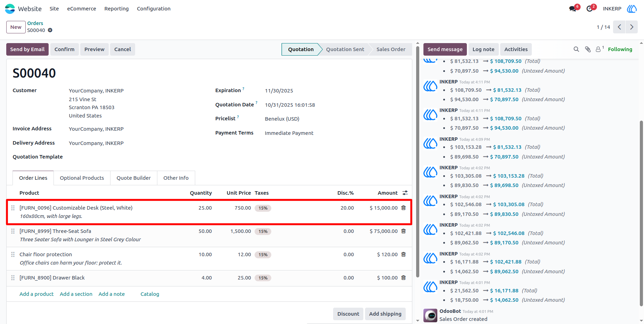Open the Configuration menu

[154, 9]
